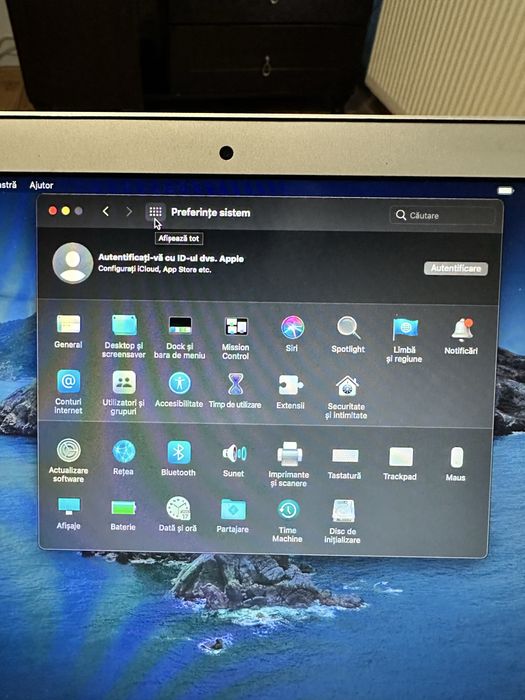Open Rețea network preferences
Screen dimensions: 525x700
(123, 457)
